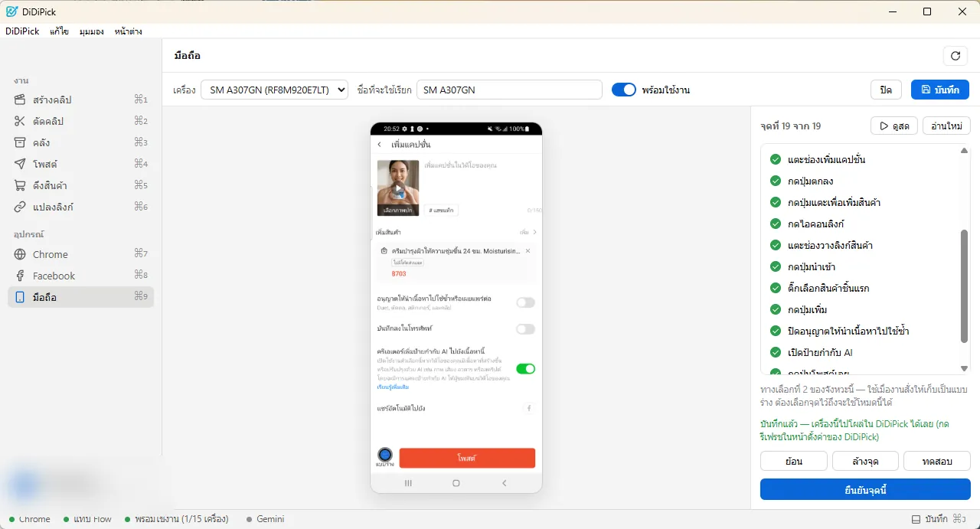Open the DiDiPick menu

point(22,31)
